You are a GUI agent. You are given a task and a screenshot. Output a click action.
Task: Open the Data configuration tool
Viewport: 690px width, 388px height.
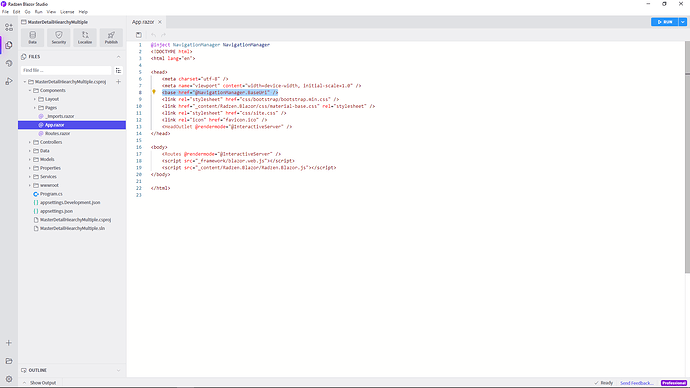pos(33,37)
